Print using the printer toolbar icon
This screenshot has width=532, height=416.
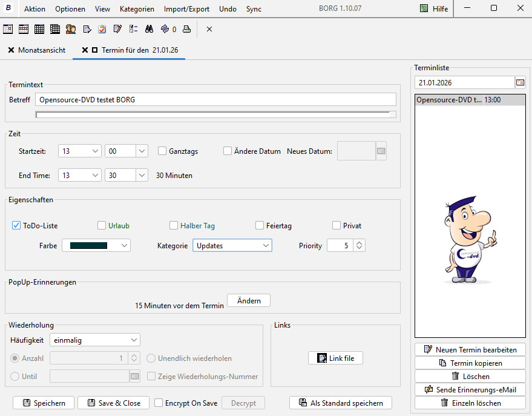click(186, 29)
